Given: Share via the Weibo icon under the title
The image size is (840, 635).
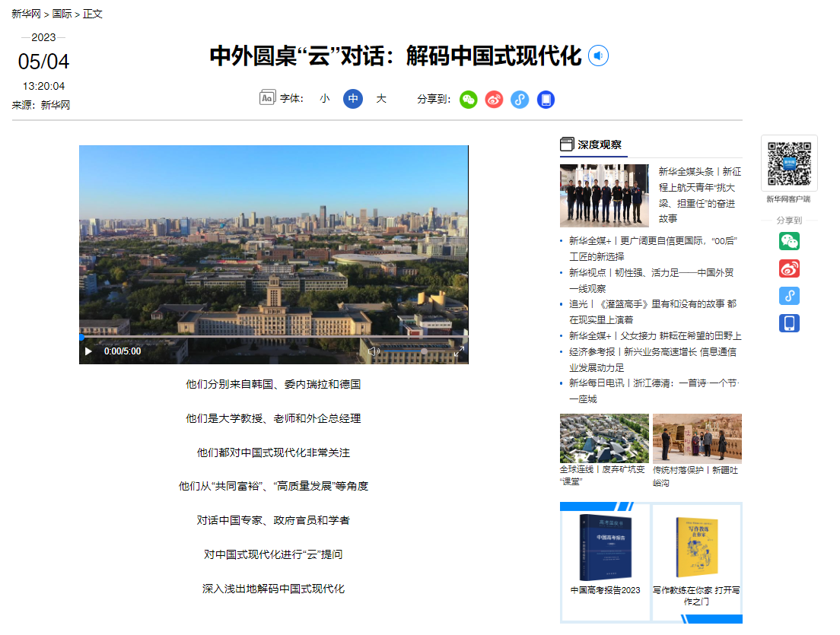Looking at the screenshot, I should click(495, 100).
